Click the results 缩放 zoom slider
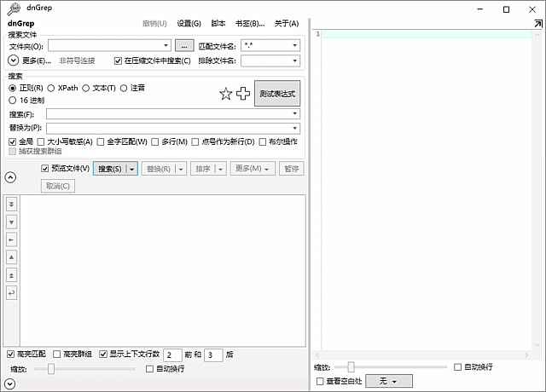The height and width of the screenshot is (392, 546). coord(51,369)
